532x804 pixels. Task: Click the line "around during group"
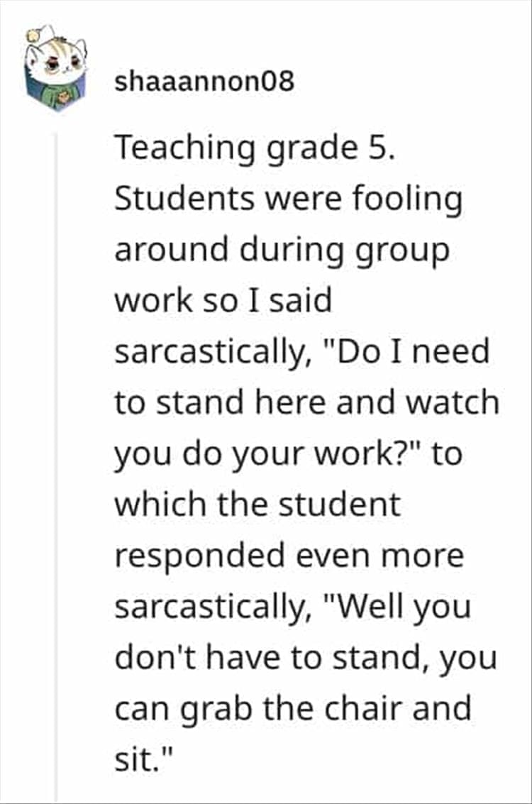282,250
